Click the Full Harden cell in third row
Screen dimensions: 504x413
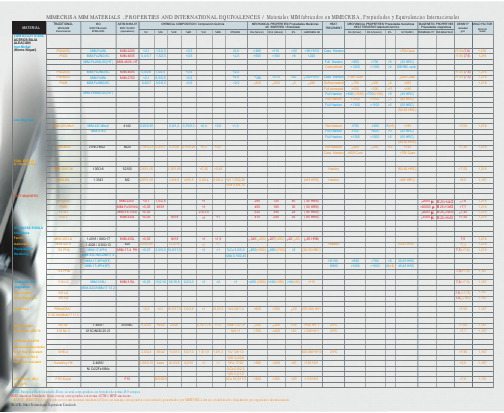(334, 62)
